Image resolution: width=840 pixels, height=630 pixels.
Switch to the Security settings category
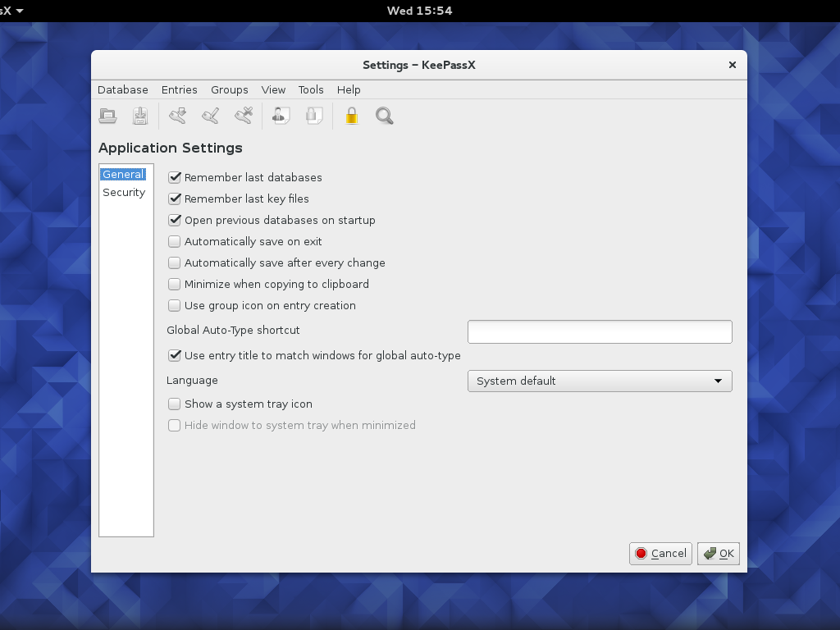click(124, 192)
